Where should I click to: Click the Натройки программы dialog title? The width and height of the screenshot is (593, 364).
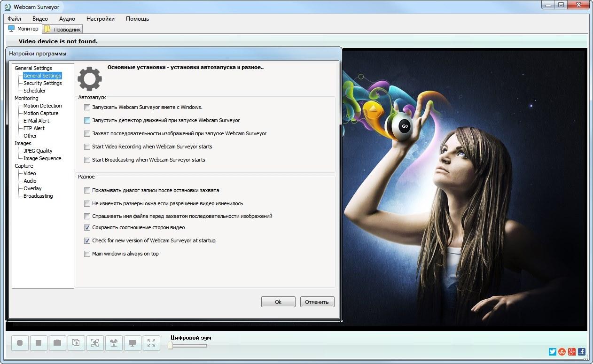(38, 54)
